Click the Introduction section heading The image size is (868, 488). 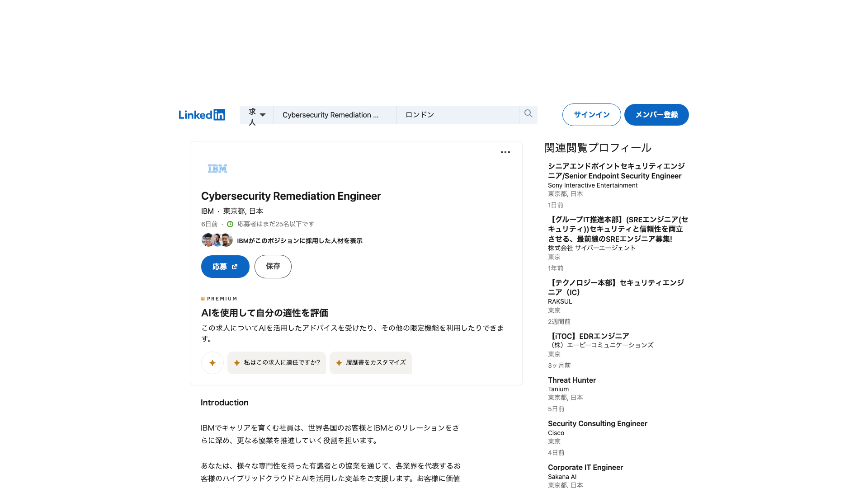(225, 403)
